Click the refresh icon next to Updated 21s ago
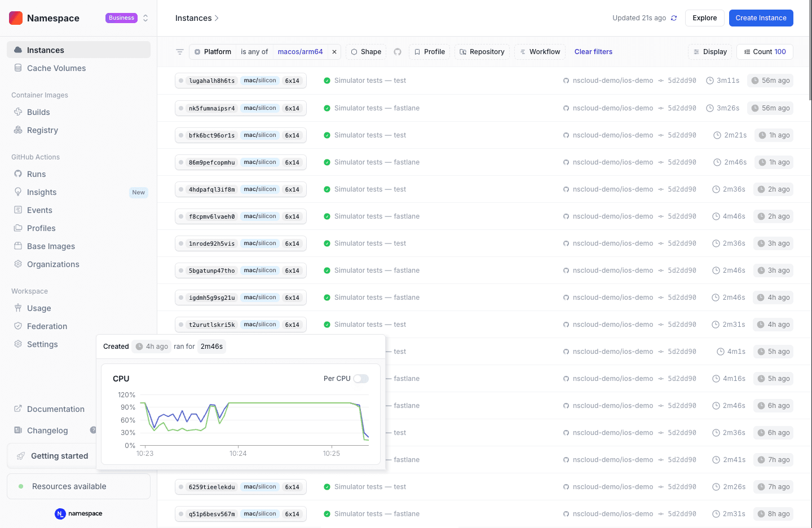Viewport: 812px width, 528px height. click(674, 17)
